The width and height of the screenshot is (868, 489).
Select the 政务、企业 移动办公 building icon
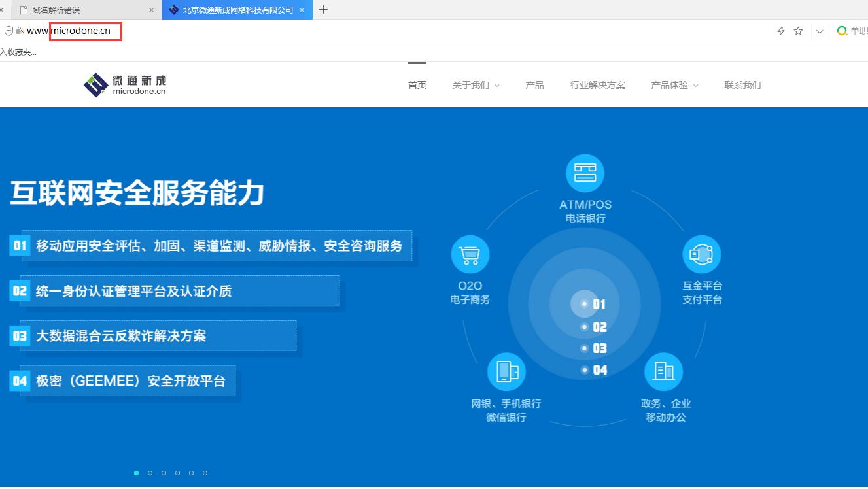[x=663, y=371]
